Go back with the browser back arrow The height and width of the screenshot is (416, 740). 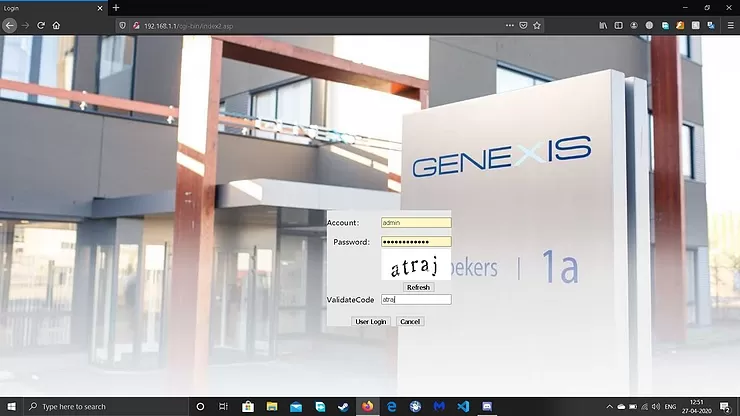9,25
